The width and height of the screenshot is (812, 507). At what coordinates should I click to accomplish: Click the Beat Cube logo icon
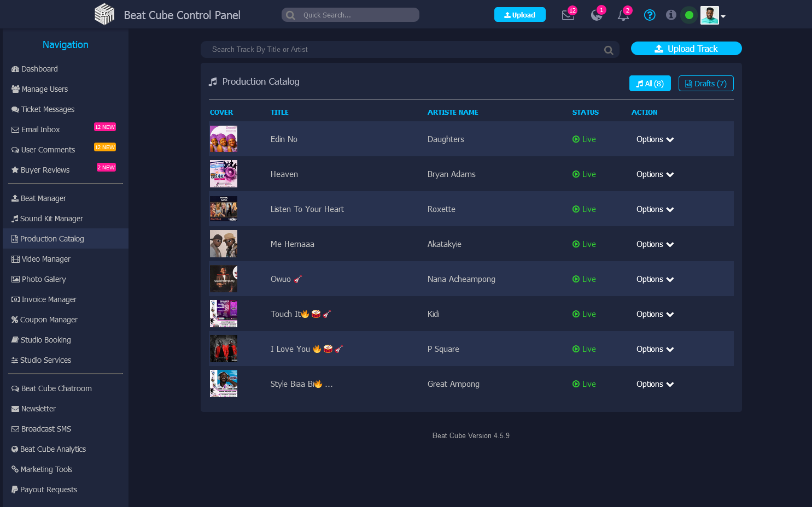[x=104, y=15]
